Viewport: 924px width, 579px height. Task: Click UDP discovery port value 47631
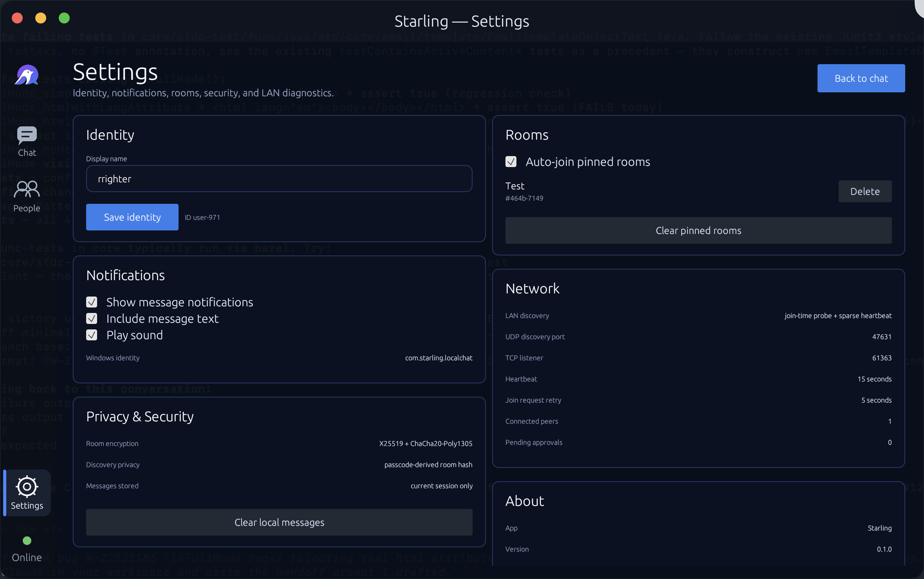coord(882,337)
